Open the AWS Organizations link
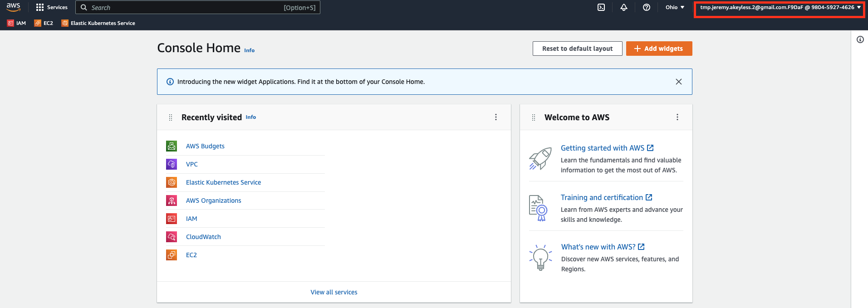868x308 pixels. tap(213, 200)
